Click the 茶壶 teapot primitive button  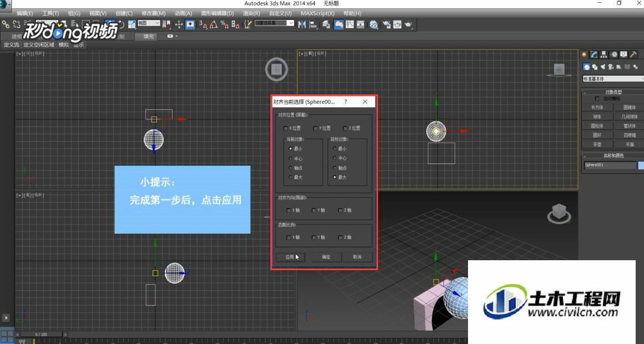pos(597,144)
